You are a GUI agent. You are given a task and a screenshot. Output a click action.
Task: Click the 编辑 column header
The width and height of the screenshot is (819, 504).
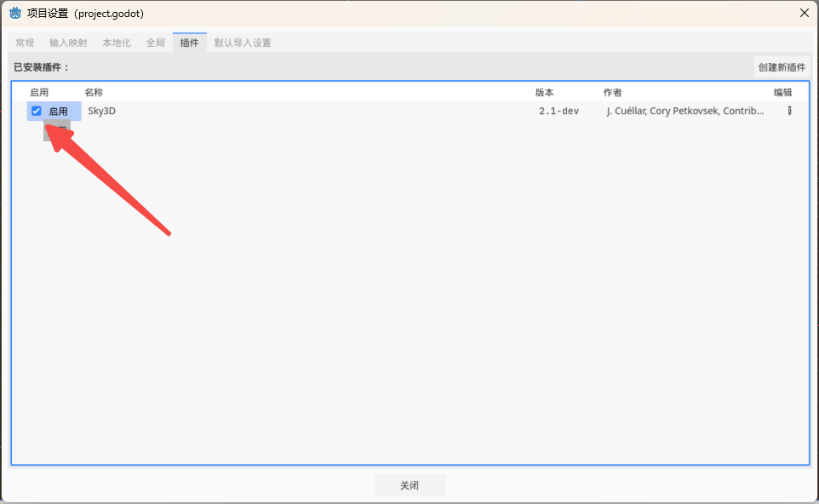pyautogui.click(x=782, y=92)
